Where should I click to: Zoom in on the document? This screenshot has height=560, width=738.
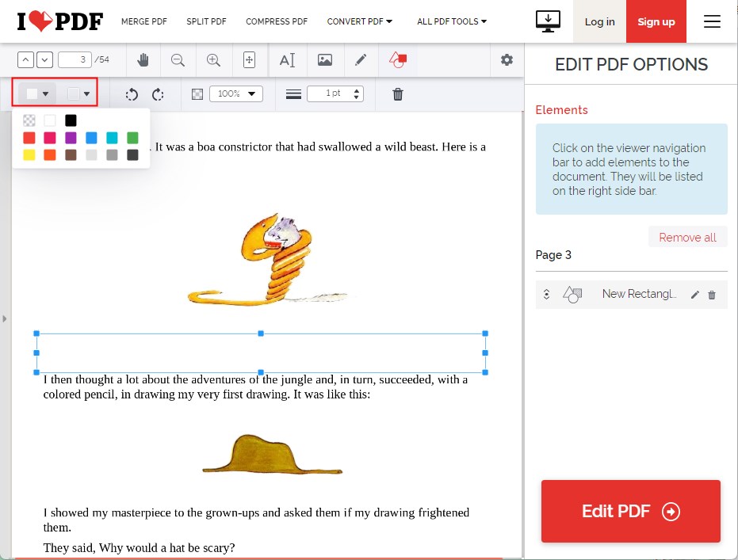[x=213, y=59]
